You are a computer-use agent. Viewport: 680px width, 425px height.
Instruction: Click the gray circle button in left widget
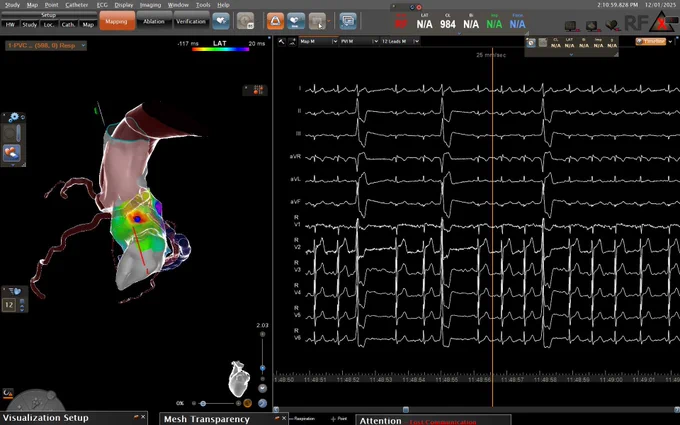(x=9, y=134)
